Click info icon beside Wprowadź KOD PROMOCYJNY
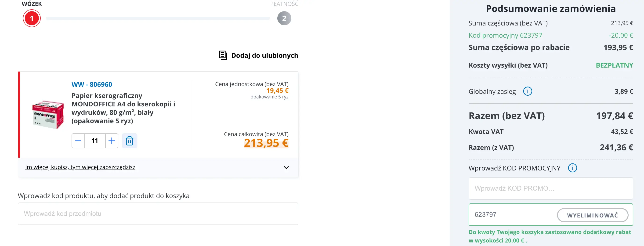Screen dimensions: 644x246 (572, 168)
